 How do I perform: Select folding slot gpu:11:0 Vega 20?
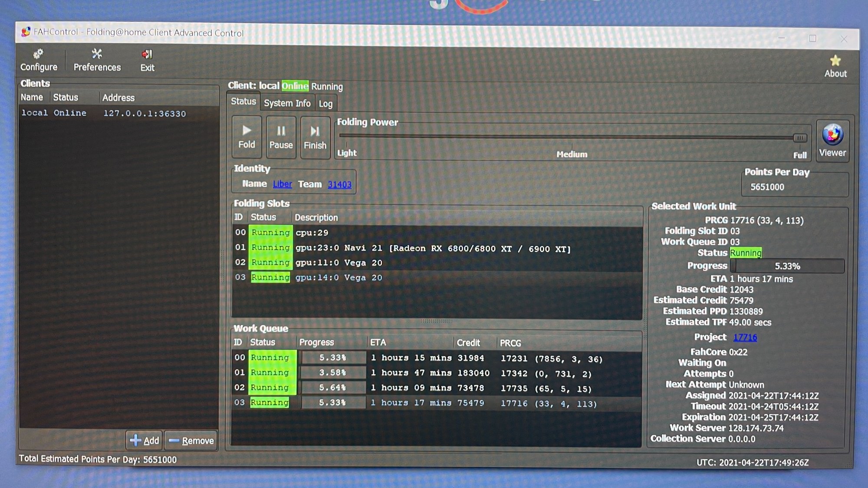pyautogui.click(x=437, y=262)
